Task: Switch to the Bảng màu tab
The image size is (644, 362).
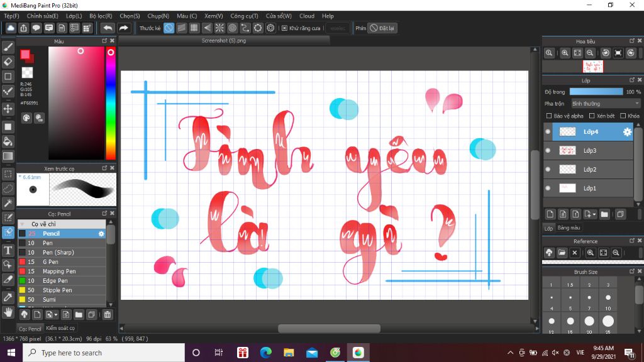Action: [x=569, y=228]
